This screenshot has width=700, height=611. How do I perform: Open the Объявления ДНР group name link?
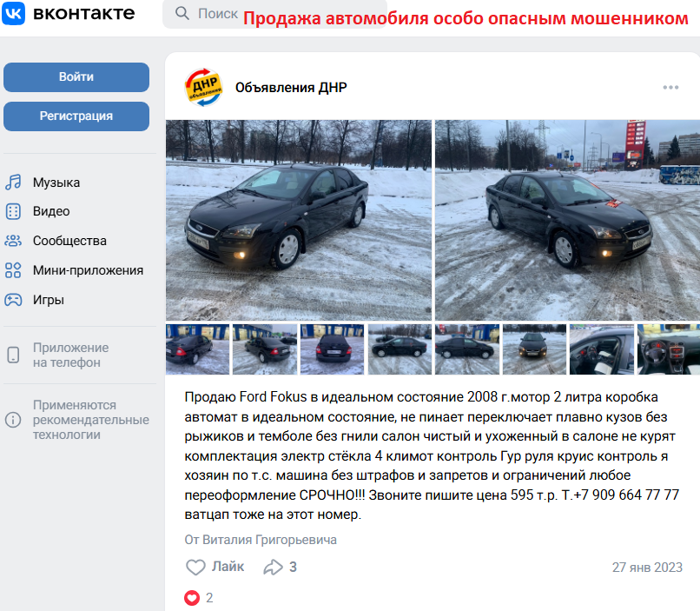tap(291, 88)
